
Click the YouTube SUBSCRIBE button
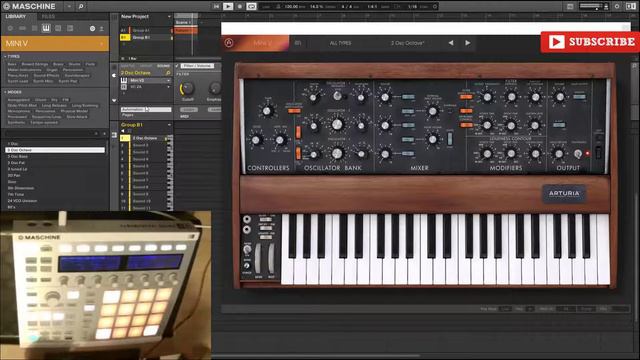[591, 42]
